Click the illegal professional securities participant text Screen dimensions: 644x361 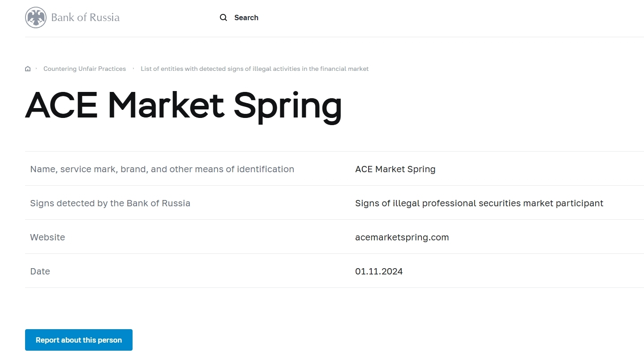[479, 203]
